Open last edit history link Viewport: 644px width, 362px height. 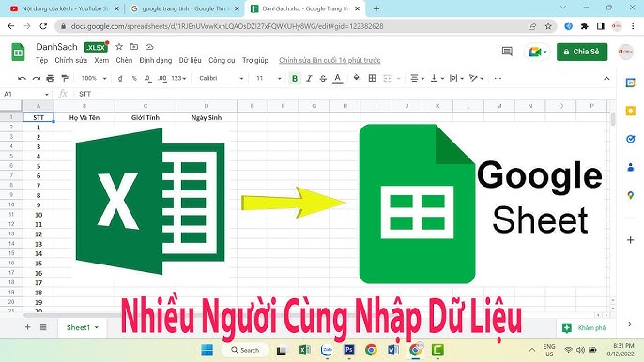pyautogui.click(x=330, y=60)
